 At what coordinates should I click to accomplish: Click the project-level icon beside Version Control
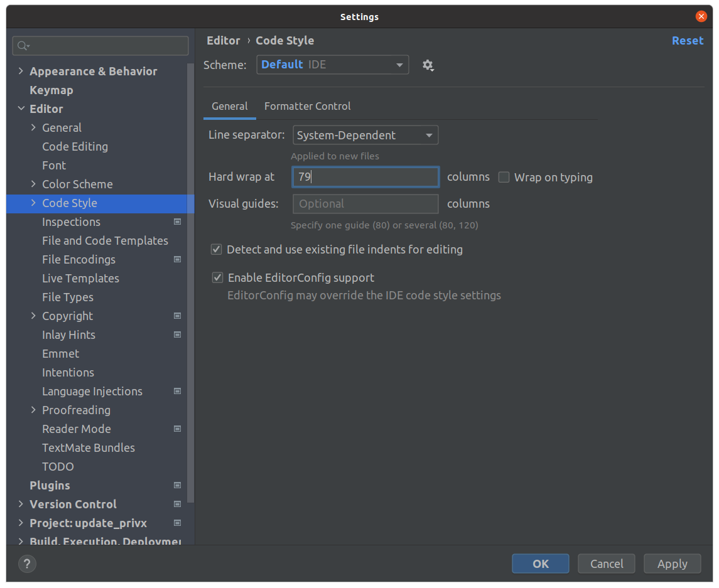178,504
